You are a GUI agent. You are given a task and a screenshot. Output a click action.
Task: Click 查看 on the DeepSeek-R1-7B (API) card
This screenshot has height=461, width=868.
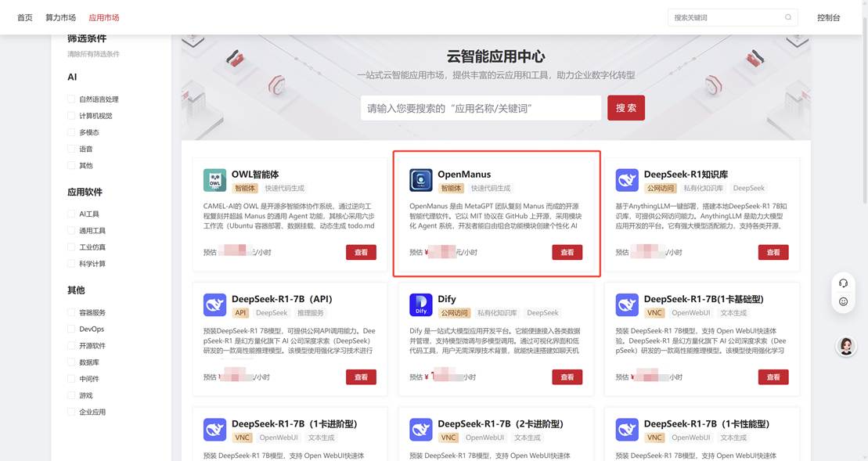pos(361,377)
